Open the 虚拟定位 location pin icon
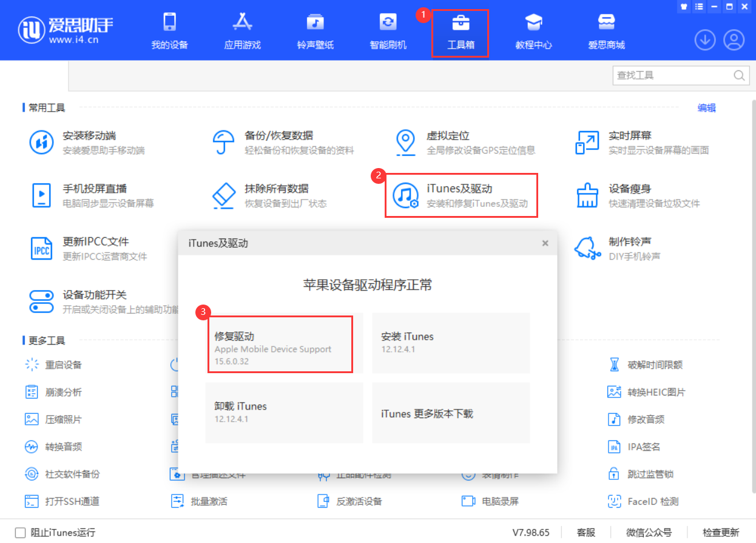The width and height of the screenshot is (756, 543). [x=405, y=142]
